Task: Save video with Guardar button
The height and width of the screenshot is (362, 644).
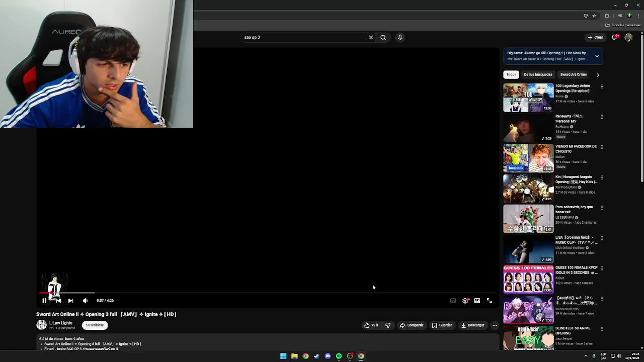Action: click(x=442, y=325)
